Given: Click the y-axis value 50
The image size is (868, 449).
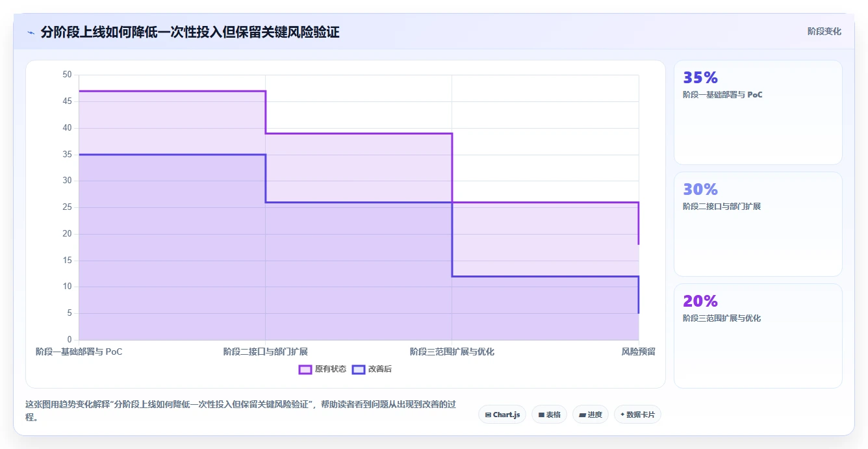Looking at the screenshot, I should [x=67, y=75].
